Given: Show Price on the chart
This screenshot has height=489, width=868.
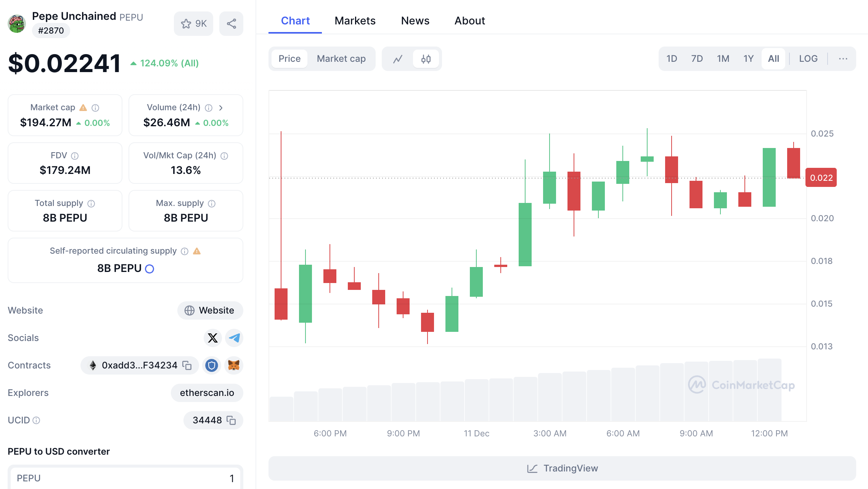Looking at the screenshot, I should coord(289,59).
